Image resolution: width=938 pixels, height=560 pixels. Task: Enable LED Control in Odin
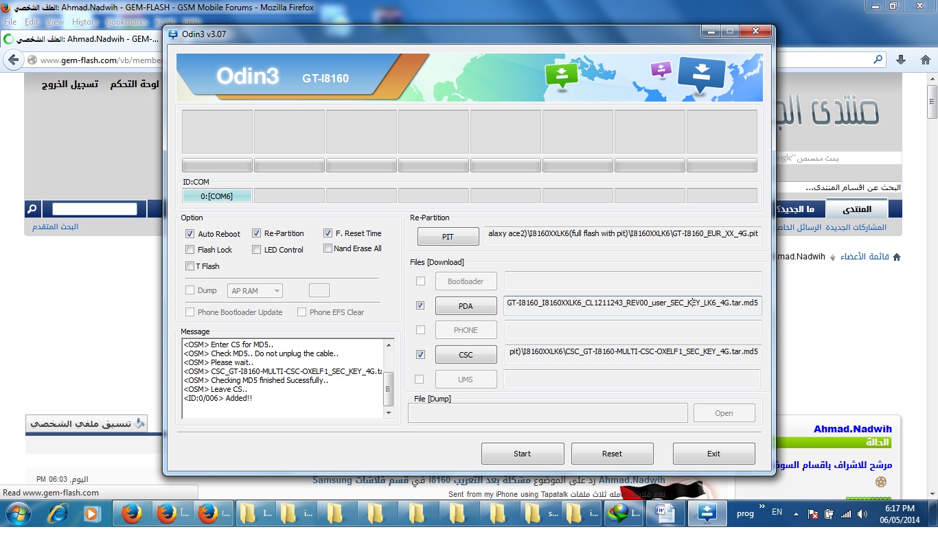(x=257, y=250)
